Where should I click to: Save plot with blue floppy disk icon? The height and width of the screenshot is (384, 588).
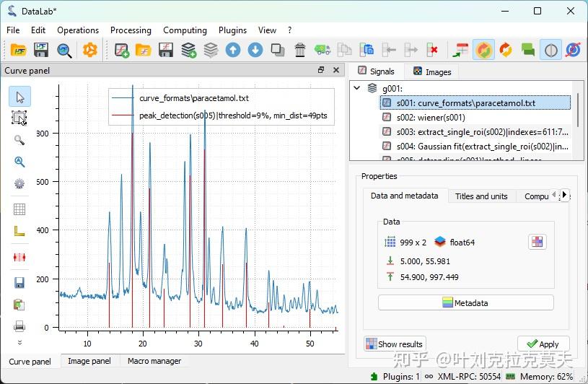point(19,282)
